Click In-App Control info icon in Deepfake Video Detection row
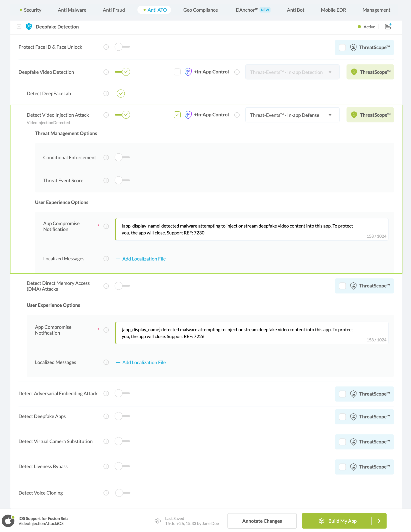The image size is (411, 532). 237,72
